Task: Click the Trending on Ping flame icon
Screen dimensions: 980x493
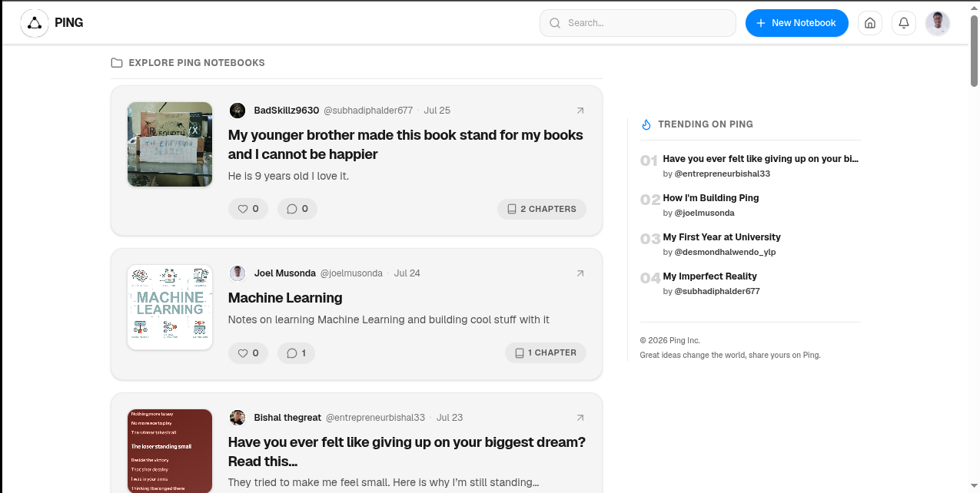Action: coord(646,124)
